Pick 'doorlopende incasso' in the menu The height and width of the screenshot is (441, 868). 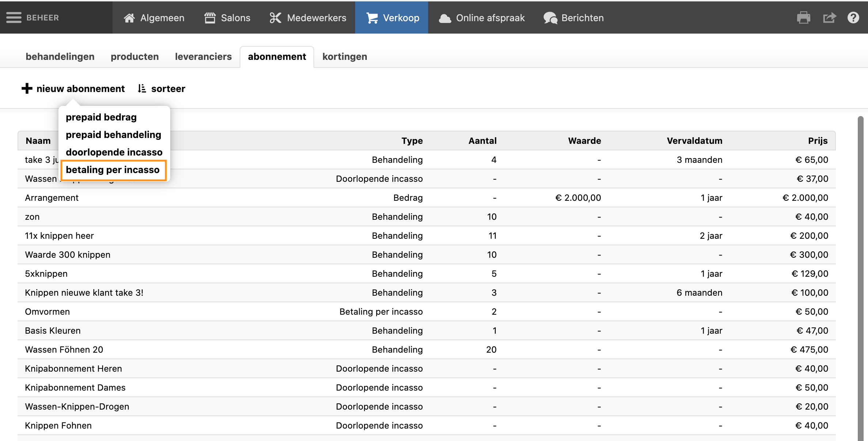[114, 152]
